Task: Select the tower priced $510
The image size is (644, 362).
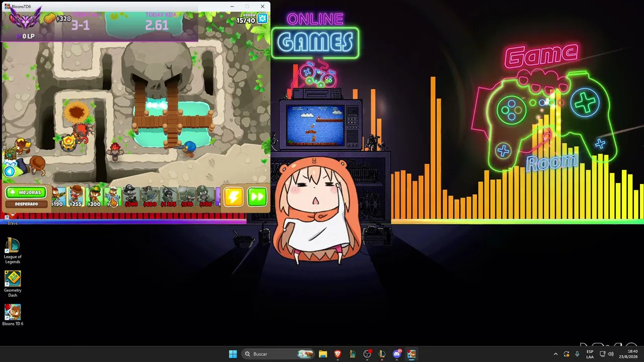Action: 187,197
